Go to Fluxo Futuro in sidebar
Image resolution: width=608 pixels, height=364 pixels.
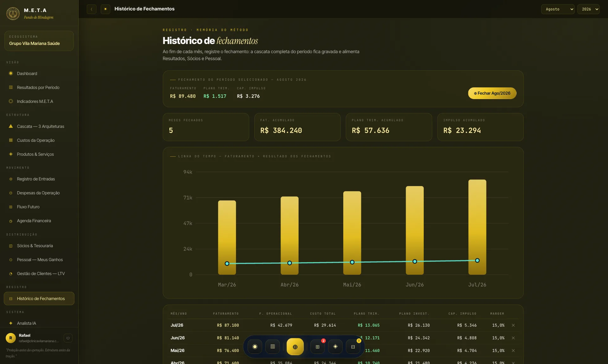pos(39,207)
